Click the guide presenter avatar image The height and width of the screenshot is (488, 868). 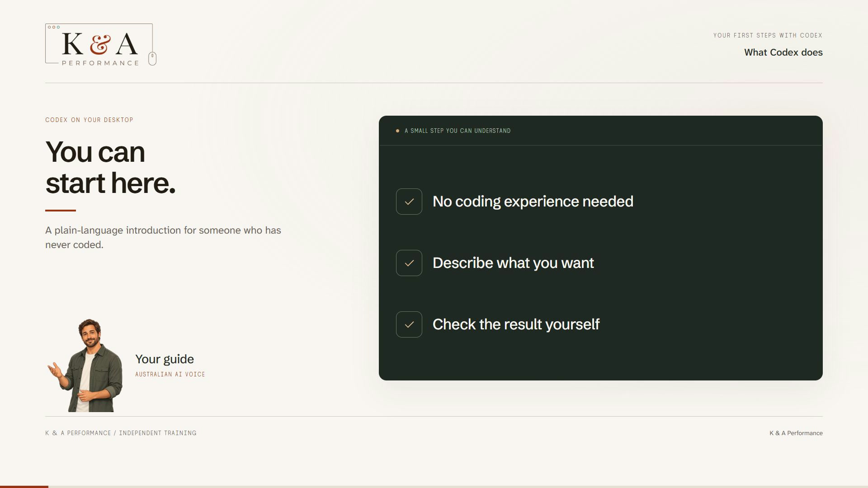pos(85,366)
